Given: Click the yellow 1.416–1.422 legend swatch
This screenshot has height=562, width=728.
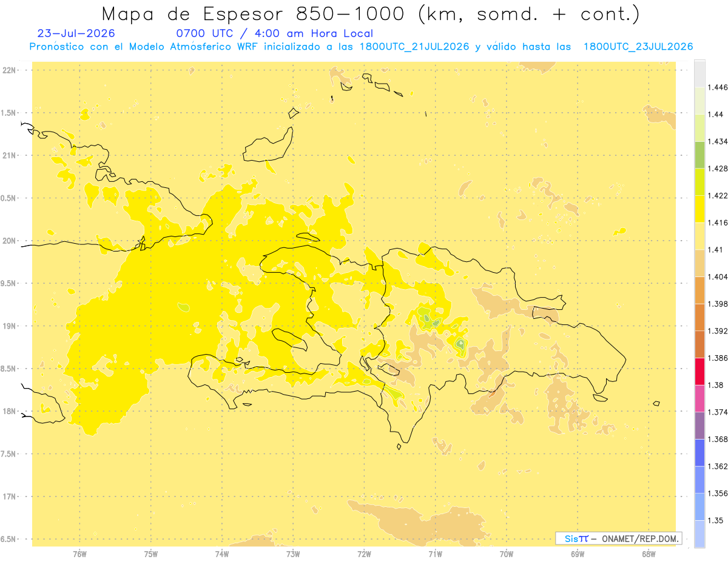Looking at the screenshot, I should point(699,209).
